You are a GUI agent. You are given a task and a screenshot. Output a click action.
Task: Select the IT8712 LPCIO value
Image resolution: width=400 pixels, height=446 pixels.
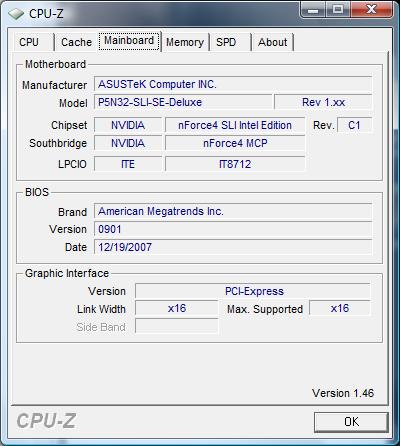pos(235,164)
